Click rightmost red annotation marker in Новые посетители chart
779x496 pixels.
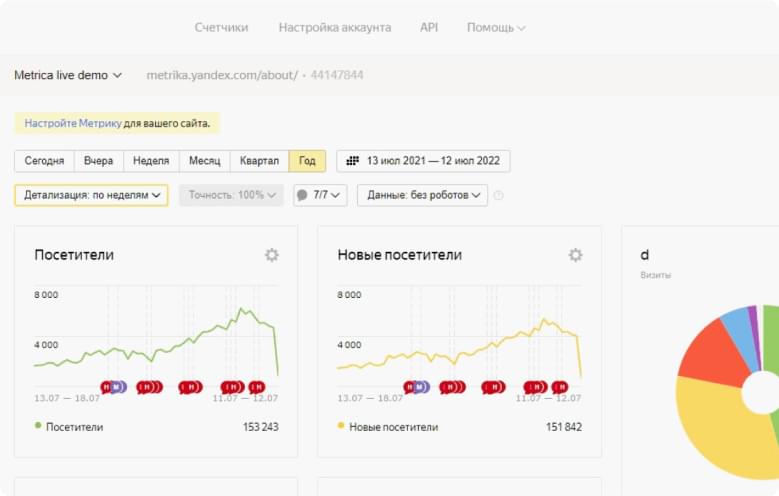(x=560, y=387)
